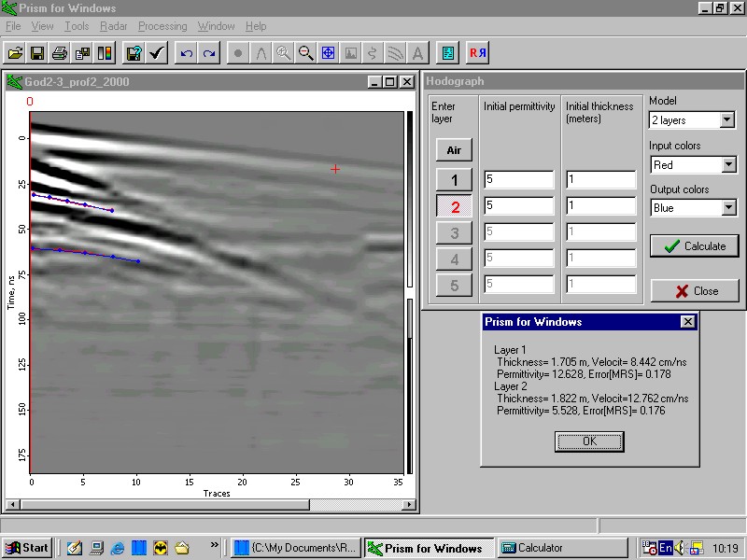Click the save-with-question-mark toolbar icon
The image size is (747, 560).
point(134,53)
